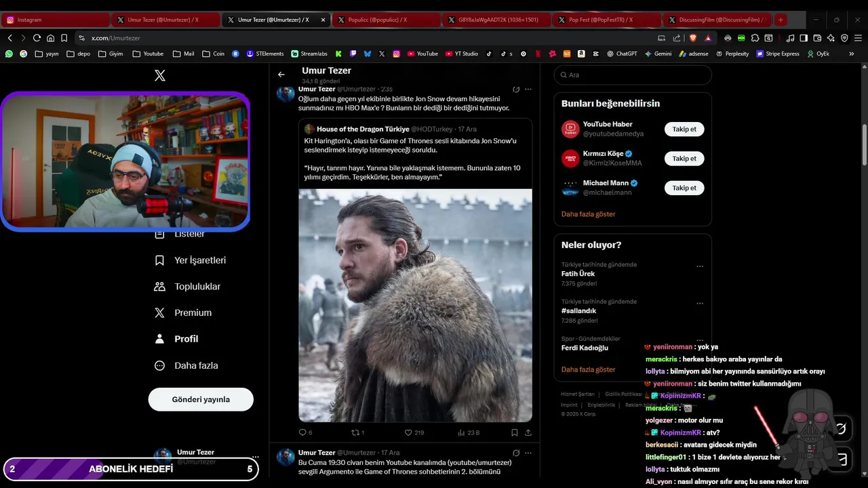Viewport: 868px width, 488px height.
Task: Open the Kick bookmark icon
Action: [x=338, y=54]
